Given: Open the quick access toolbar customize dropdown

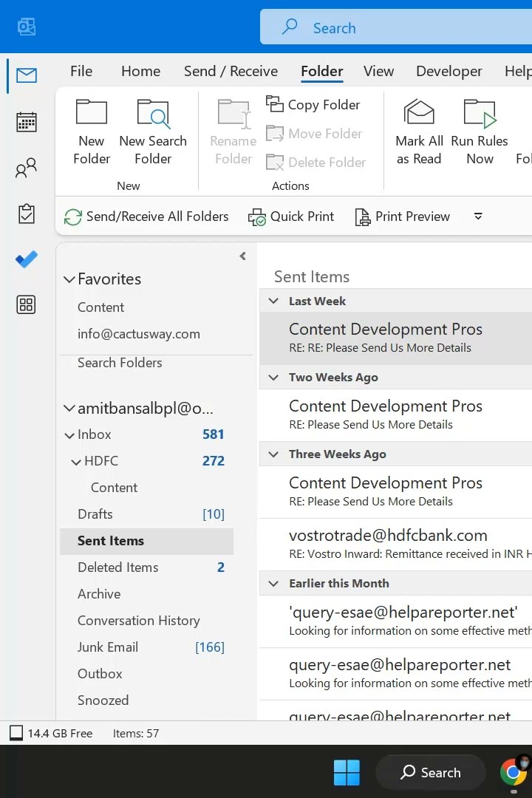Looking at the screenshot, I should pyautogui.click(x=478, y=216).
